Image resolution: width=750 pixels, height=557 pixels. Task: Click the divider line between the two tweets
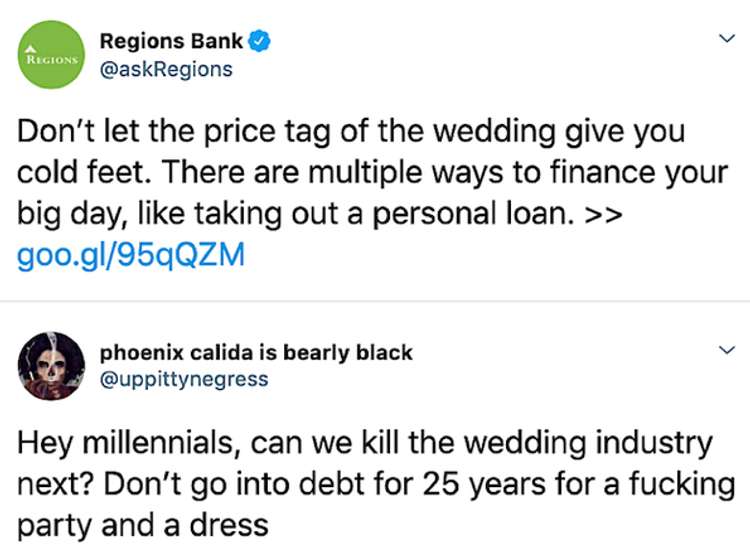[375, 302]
